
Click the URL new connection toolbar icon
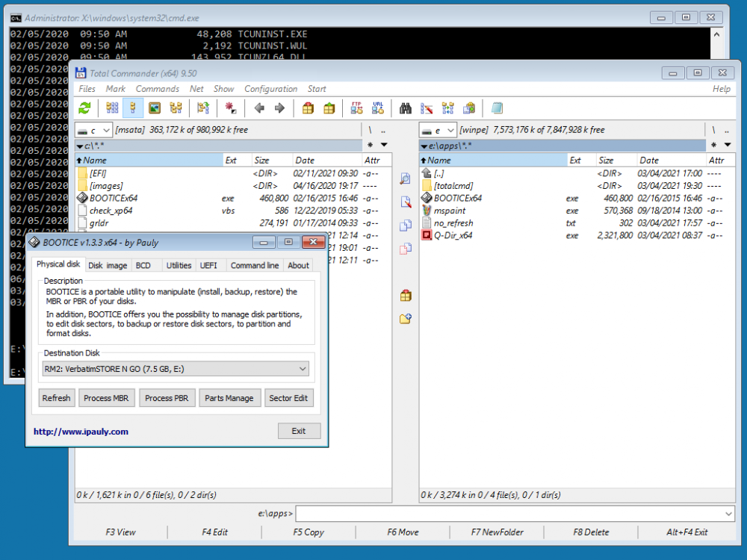tap(378, 108)
